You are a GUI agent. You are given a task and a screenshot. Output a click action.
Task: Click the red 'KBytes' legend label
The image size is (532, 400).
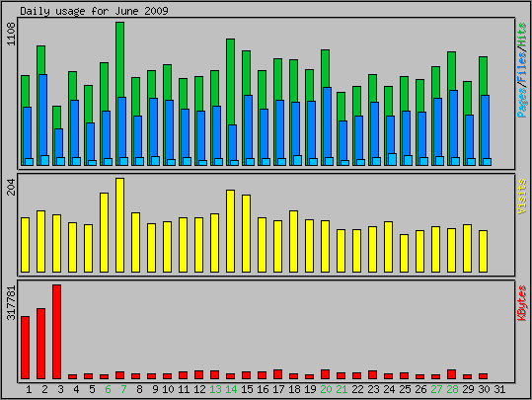tap(522, 303)
